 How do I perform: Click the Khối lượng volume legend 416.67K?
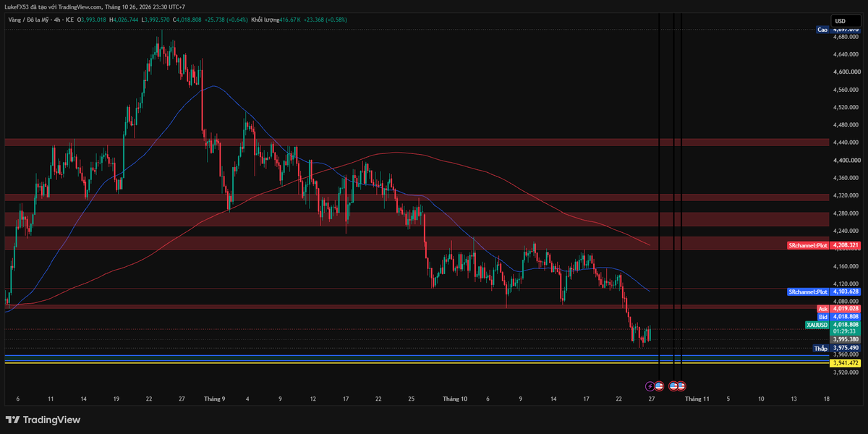pos(276,20)
